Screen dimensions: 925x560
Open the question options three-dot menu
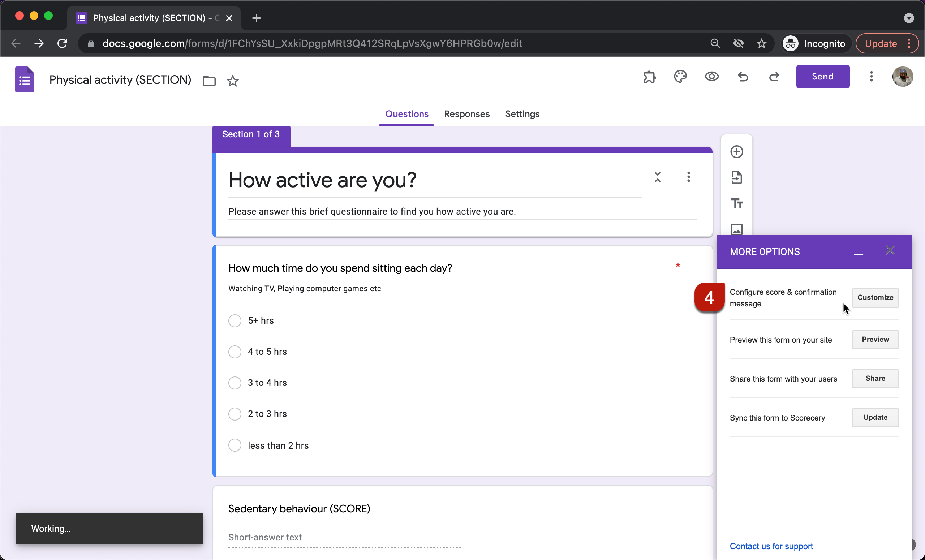(x=688, y=177)
